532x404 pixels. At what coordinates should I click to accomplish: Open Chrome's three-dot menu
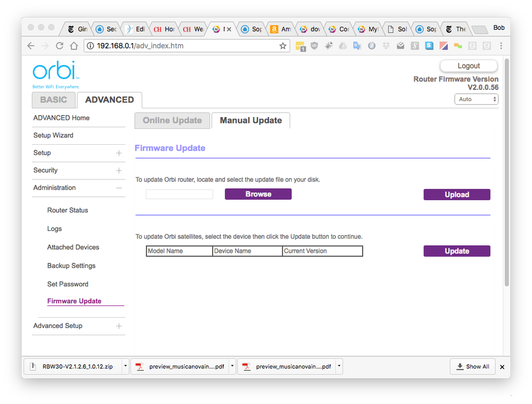click(501, 45)
